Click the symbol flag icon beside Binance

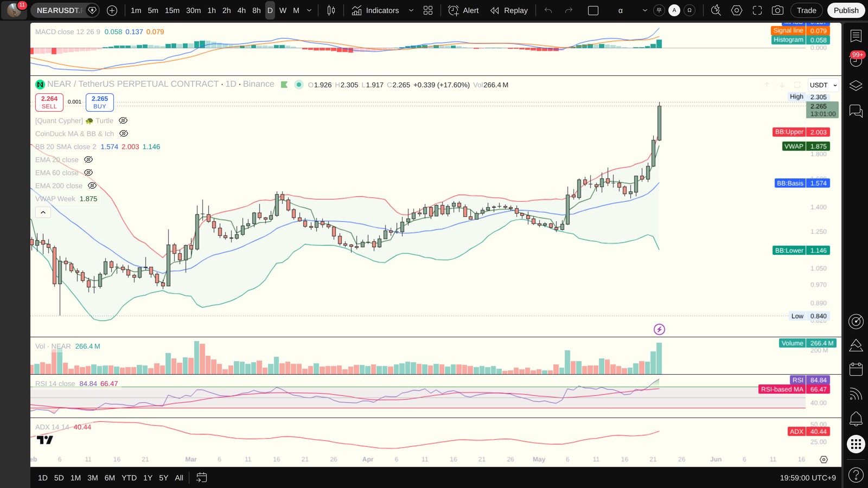point(284,85)
